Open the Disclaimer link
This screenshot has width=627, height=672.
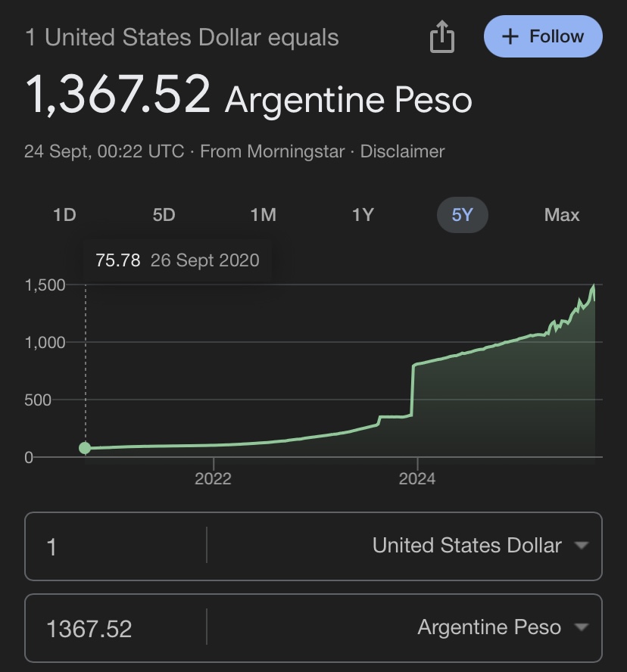coord(402,151)
